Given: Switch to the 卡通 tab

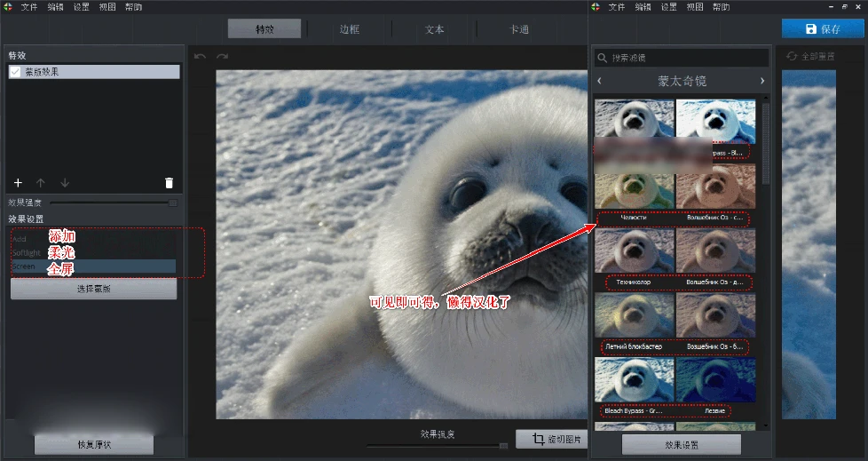Looking at the screenshot, I should (x=519, y=28).
